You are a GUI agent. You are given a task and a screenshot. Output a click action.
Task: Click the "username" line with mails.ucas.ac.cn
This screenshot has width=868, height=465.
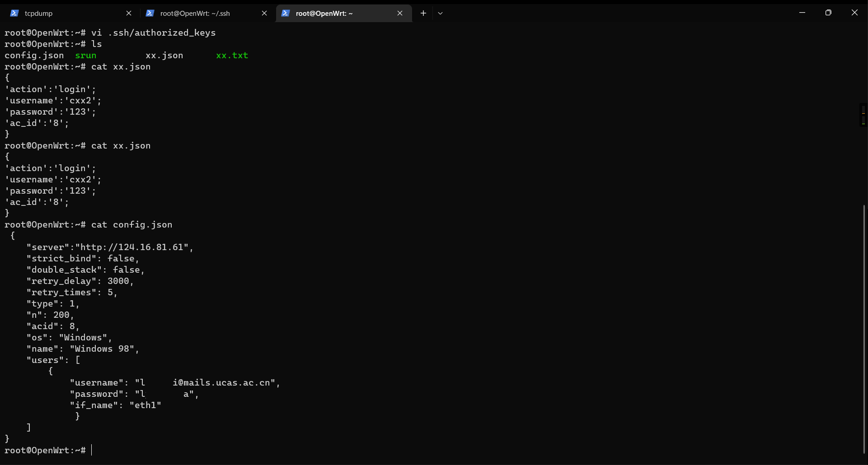175,382
